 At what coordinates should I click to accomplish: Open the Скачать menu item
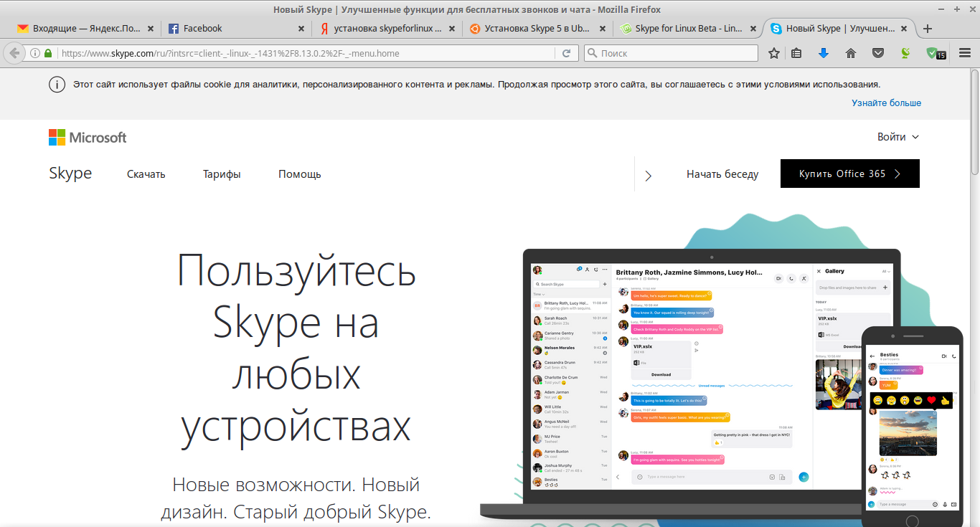point(146,174)
